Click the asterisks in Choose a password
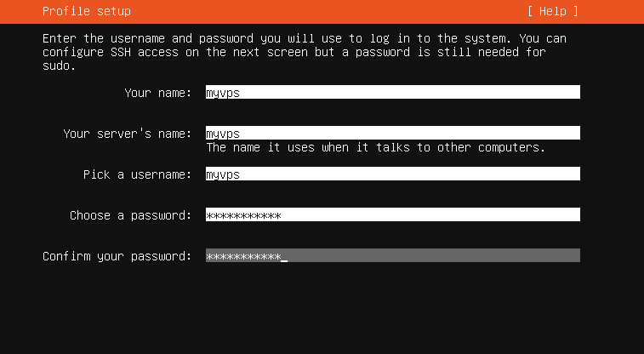Screen dimensions: 644x354 tap(243, 215)
